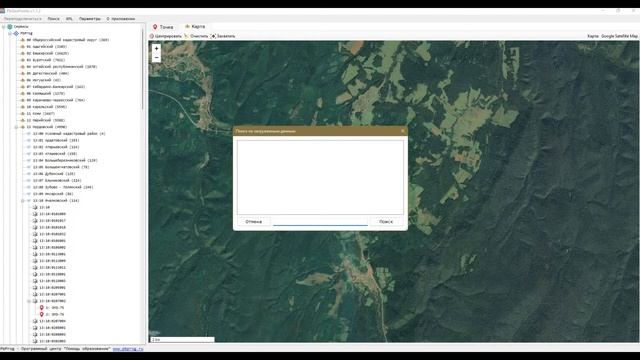Click the results list area in dialog
The height and width of the screenshot is (360, 640).
point(320,177)
